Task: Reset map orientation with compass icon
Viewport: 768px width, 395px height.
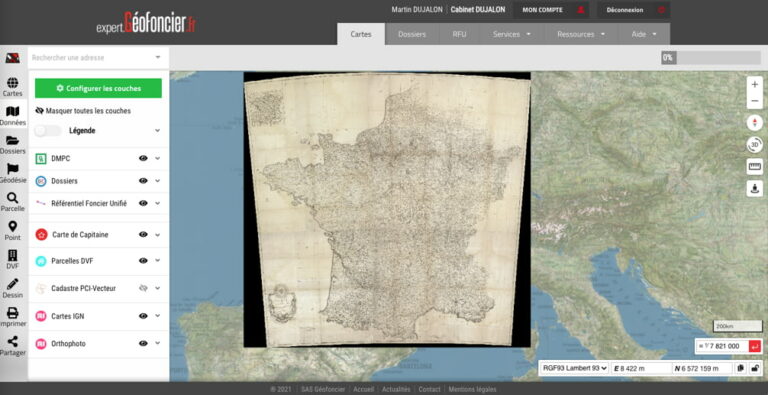Action: point(755,122)
